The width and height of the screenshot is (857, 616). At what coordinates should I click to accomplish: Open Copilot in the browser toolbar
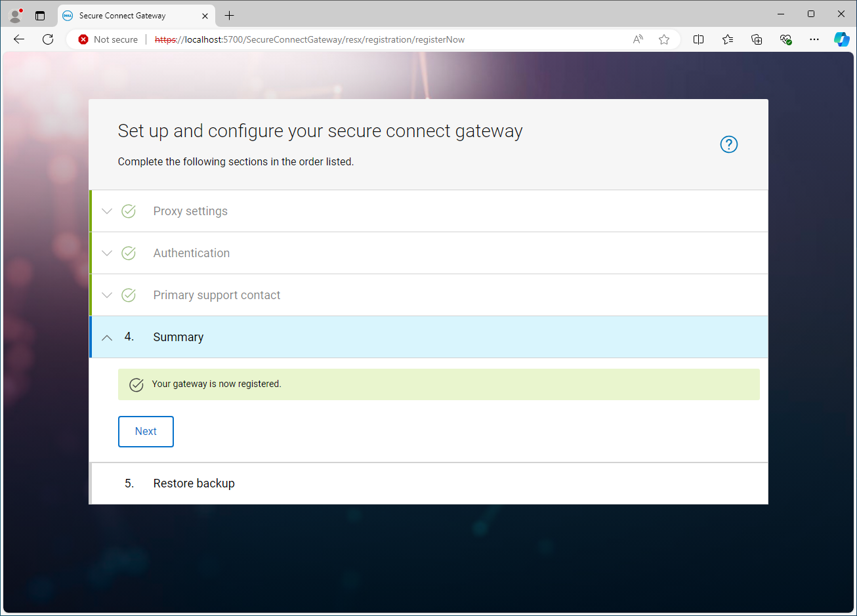[841, 39]
